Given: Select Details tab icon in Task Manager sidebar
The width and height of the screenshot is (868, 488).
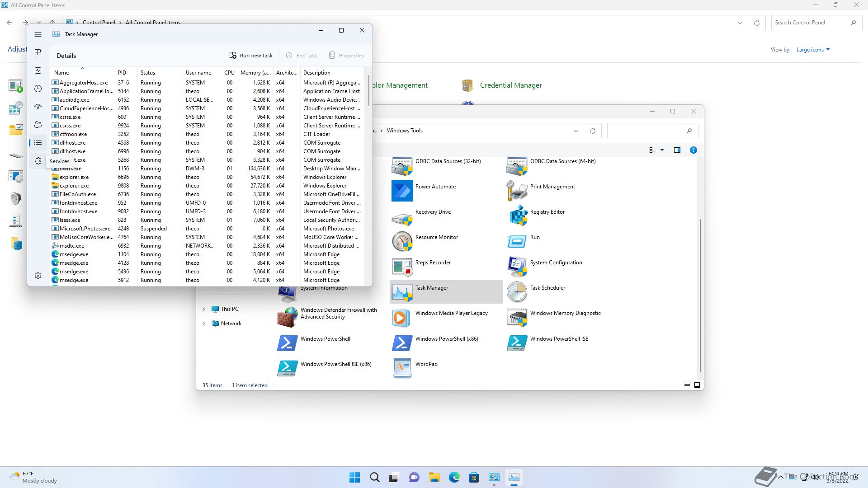Looking at the screenshot, I should [38, 143].
